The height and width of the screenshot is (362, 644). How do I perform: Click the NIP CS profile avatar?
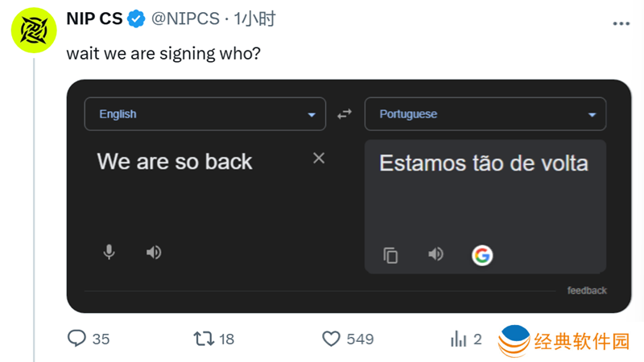(33, 32)
